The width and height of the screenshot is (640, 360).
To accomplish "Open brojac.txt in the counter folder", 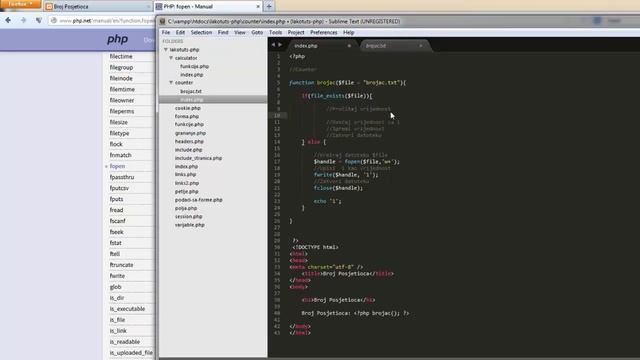I will click(x=191, y=91).
